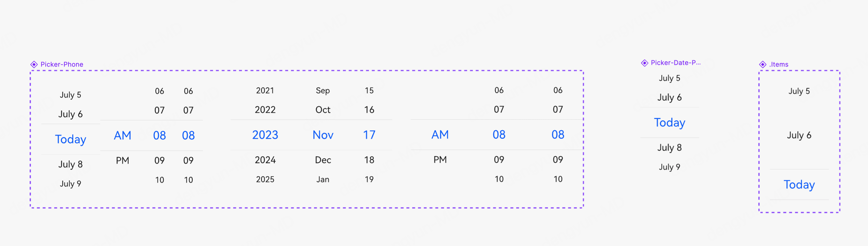Select Sep in the month column
The width and height of the screenshot is (868, 246).
323,91
